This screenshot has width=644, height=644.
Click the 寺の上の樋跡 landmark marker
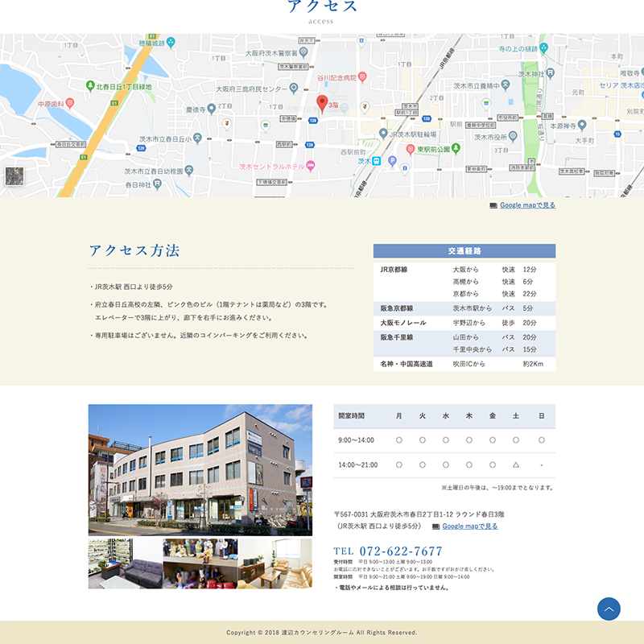pyautogui.click(x=544, y=48)
